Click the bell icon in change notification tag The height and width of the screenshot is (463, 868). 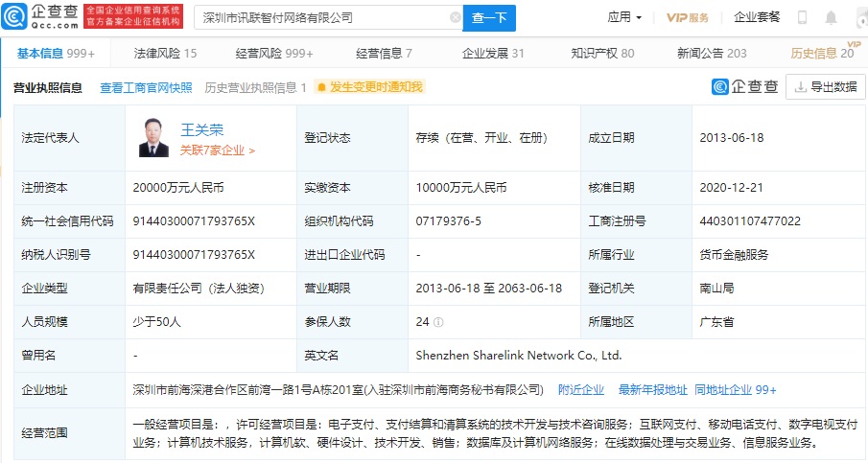[x=321, y=87]
